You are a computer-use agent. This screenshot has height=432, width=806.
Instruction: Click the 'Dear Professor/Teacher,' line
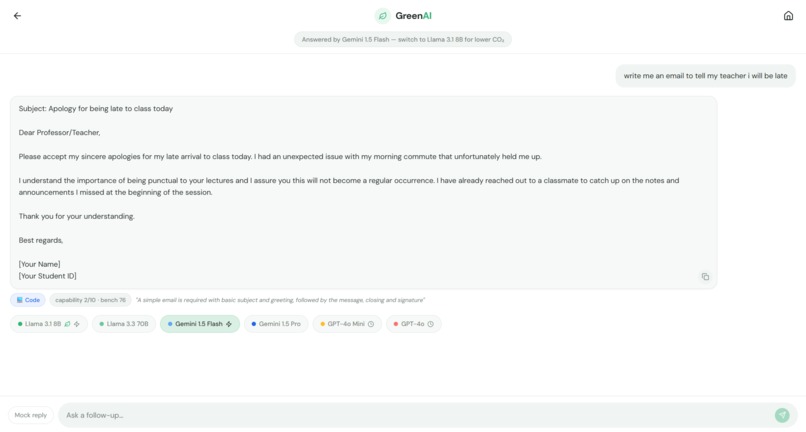coord(60,133)
